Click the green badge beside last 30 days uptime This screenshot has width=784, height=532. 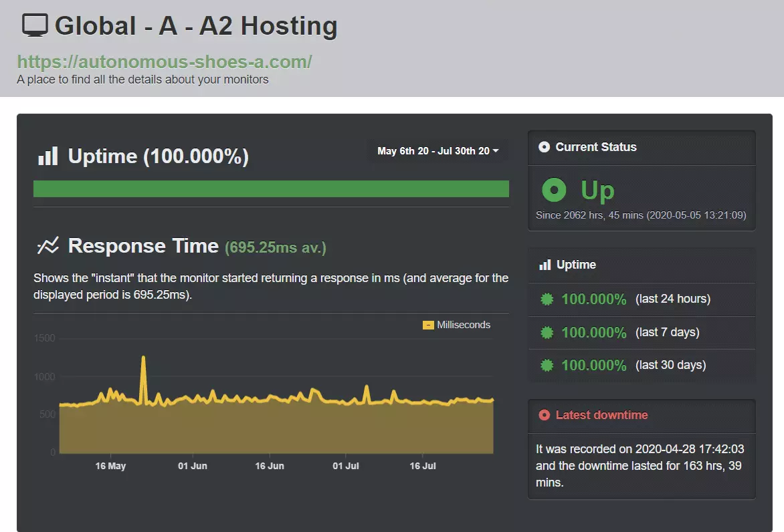(x=546, y=365)
